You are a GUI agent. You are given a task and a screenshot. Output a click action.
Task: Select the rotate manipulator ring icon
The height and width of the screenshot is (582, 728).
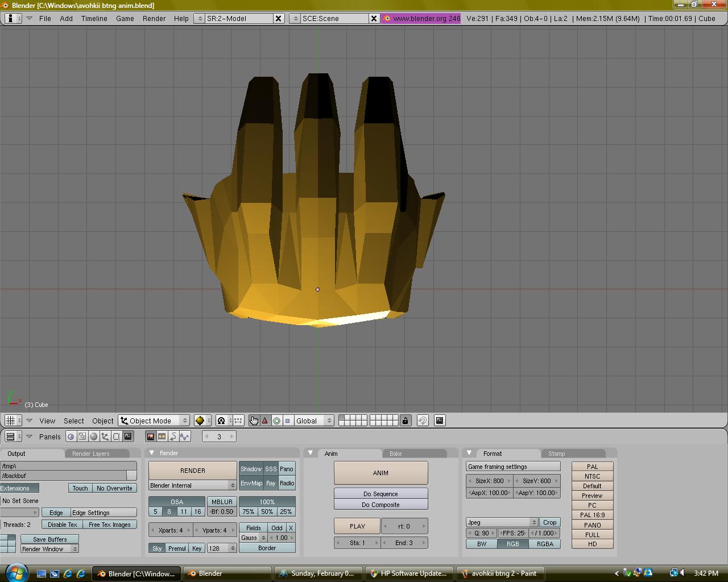coord(276,421)
